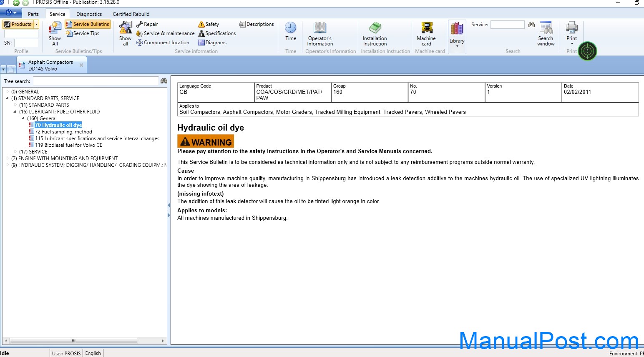Switch to the Diagnostics tab
The image size is (644, 357).
[x=89, y=14]
